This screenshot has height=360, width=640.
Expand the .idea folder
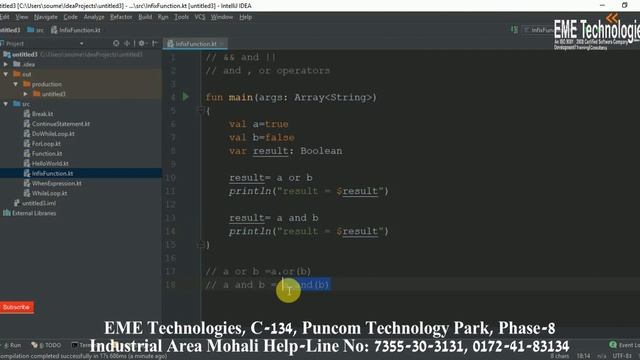[x=6, y=64]
